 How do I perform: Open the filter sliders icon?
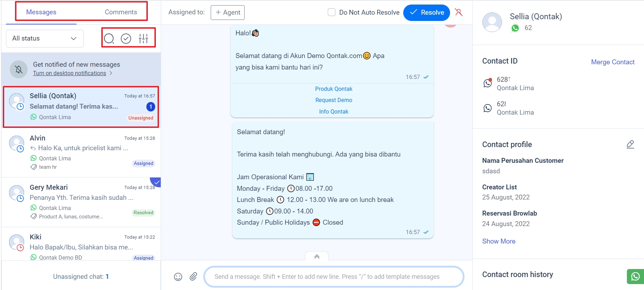[144, 38]
